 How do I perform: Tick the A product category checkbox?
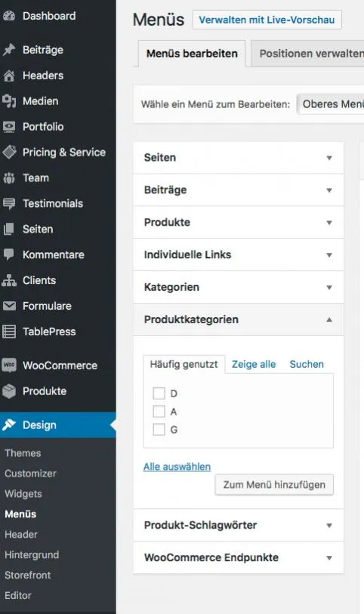click(x=159, y=411)
